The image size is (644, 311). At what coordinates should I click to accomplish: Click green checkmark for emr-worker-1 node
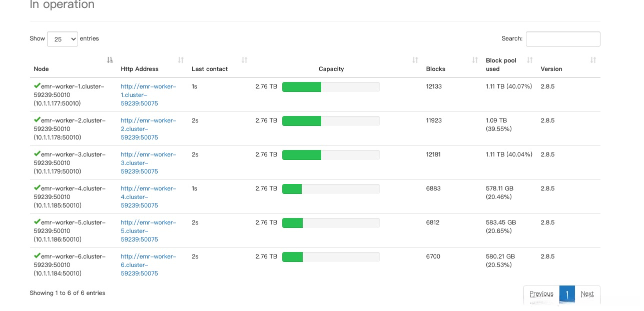(37, 86)
